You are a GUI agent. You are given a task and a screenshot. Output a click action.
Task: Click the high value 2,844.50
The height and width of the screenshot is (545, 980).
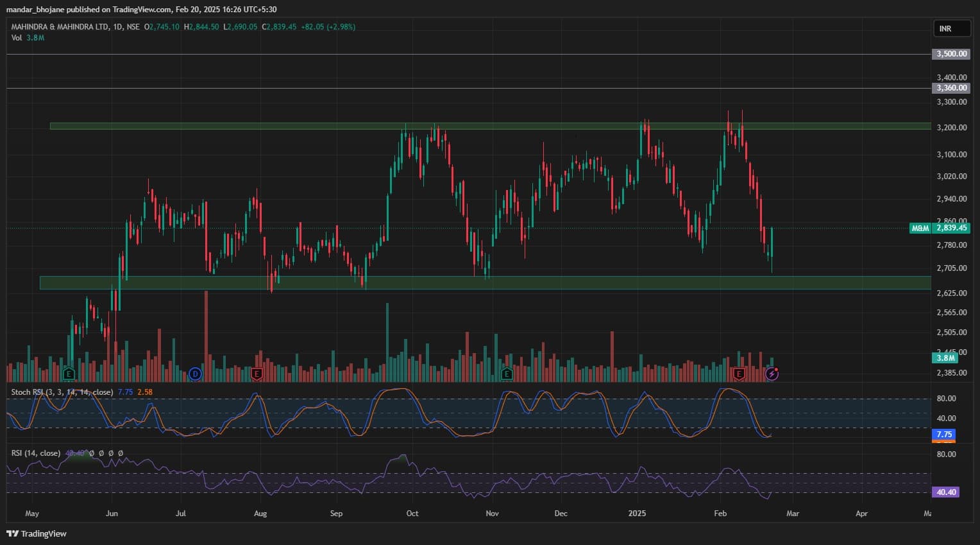[x=203, y=27]
